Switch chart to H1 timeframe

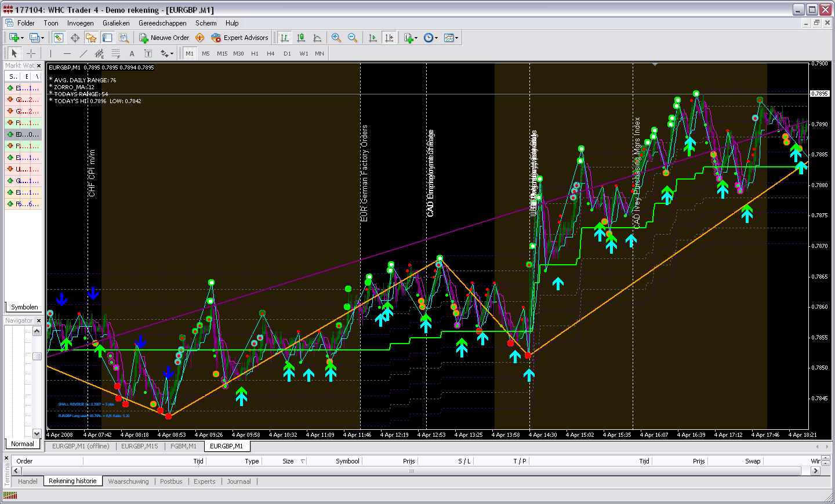pos(255,53)
